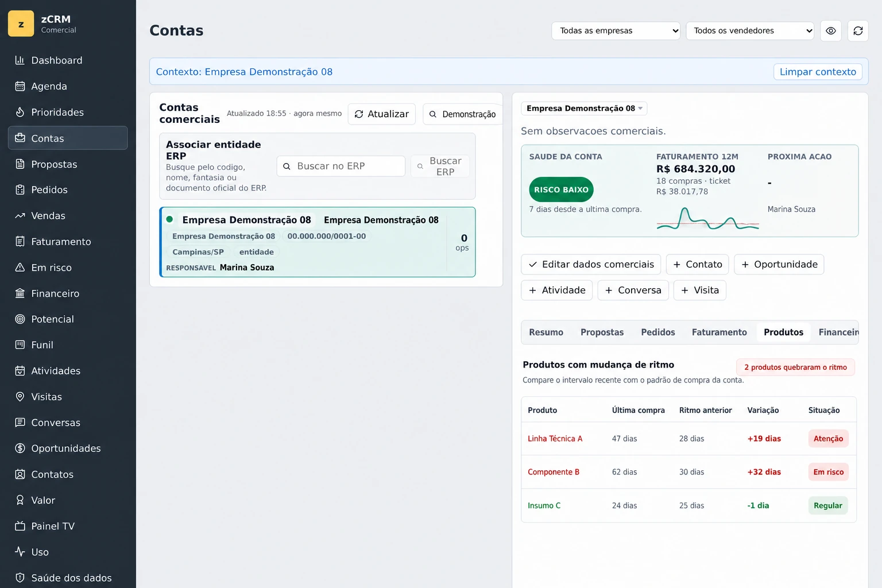
Task: Click the Campinas/SP tag
Action: point(198,252)
